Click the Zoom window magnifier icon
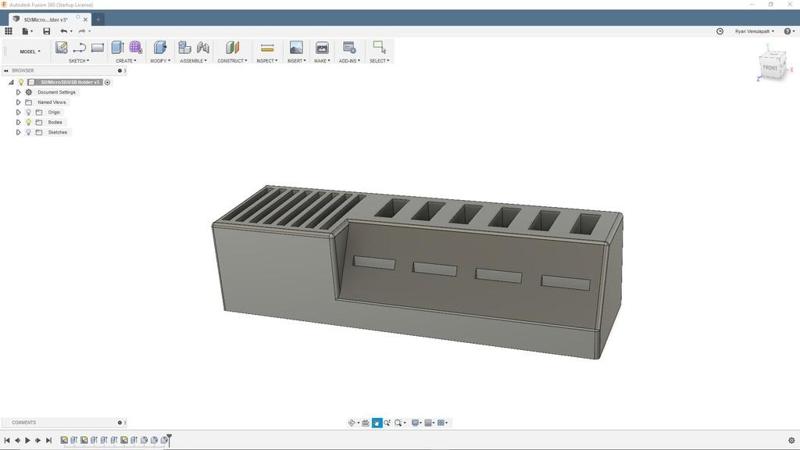Image resolution: width=800 pixels, height=450 pixels. coord(388,422)
